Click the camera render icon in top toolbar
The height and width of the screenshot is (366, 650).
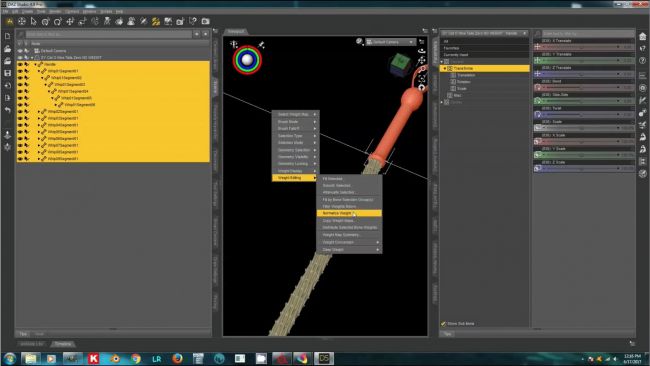[x=205, y=21]
